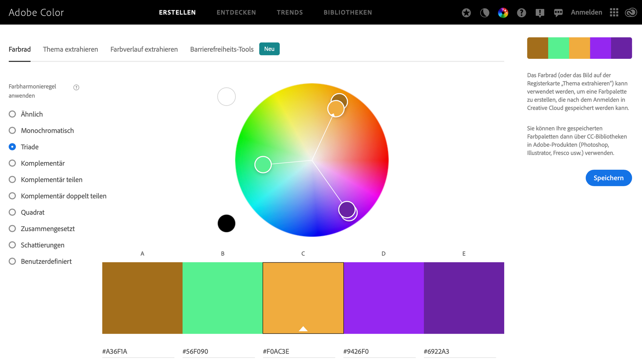Click the black brightness circle near wheel
Screen dimensions: 642x364
point(226,223)
